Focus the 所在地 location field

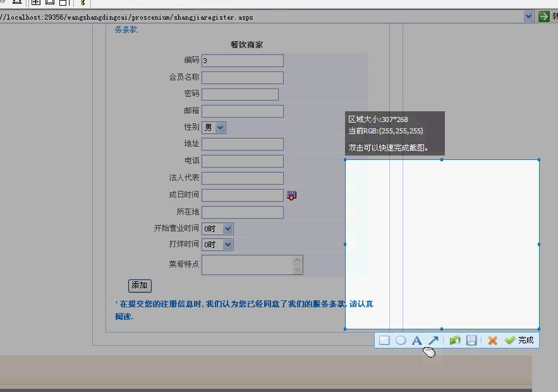pyautogui.click(x=243, y=212)
